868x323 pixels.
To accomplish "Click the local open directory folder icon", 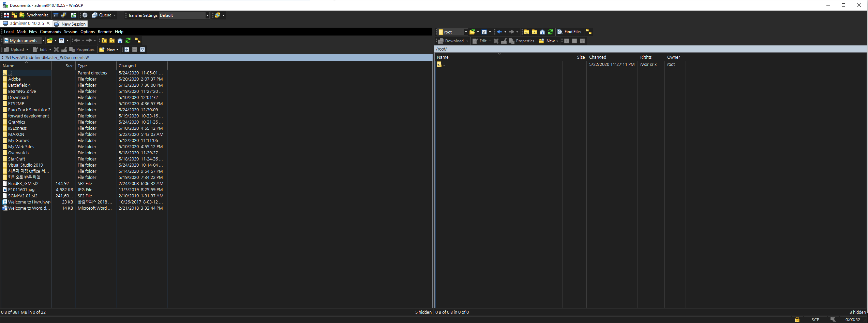I will (x=50, y=41).
